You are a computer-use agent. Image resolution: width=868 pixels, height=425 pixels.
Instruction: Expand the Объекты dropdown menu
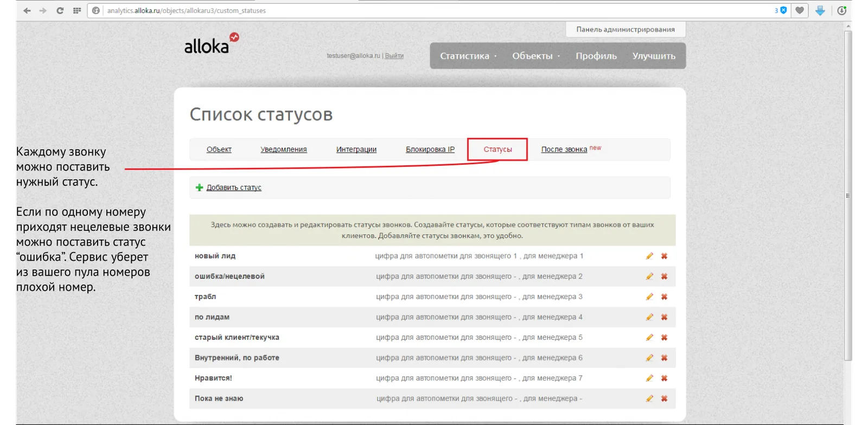(x=536, y=56)
